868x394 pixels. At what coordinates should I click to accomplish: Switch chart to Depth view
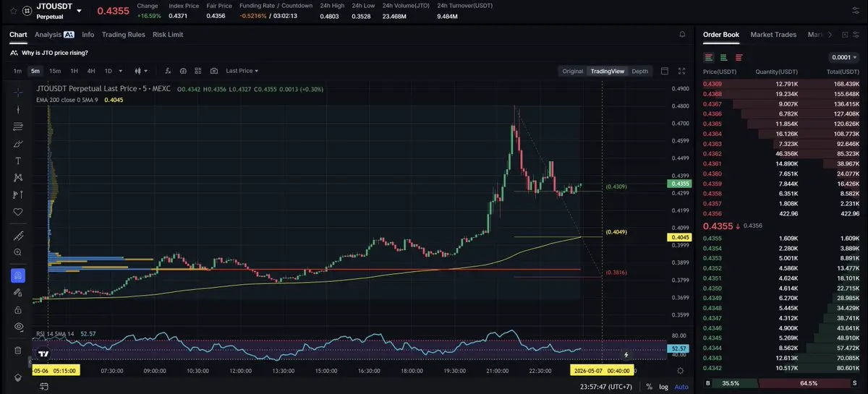(x=640, y=71)
